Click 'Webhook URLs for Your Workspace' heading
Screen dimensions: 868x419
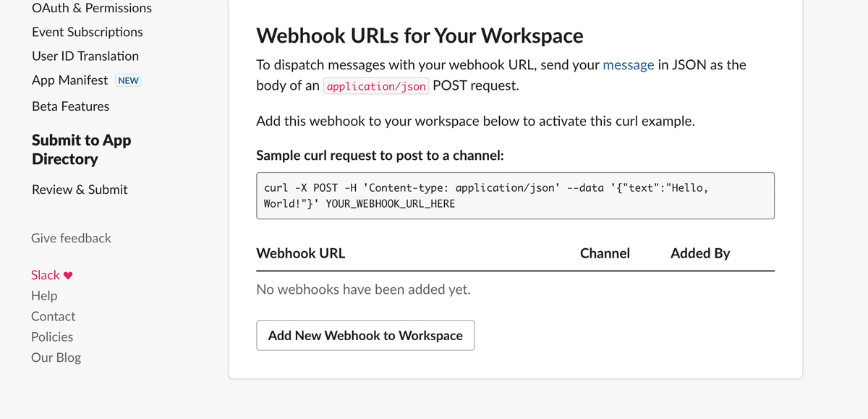pyautogui.click(x=420, y=35)
